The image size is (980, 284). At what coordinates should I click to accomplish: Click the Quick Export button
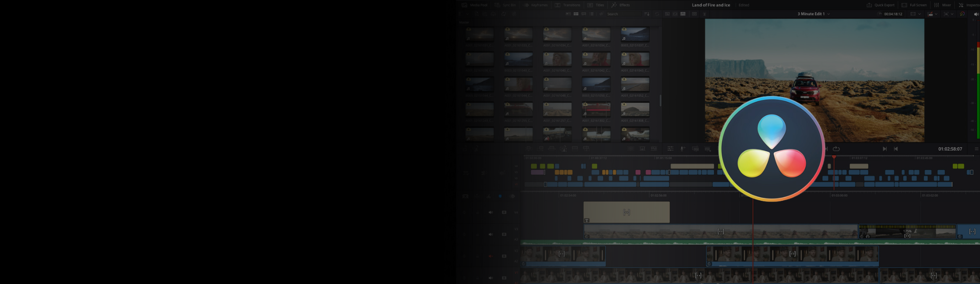click(881, 5)
